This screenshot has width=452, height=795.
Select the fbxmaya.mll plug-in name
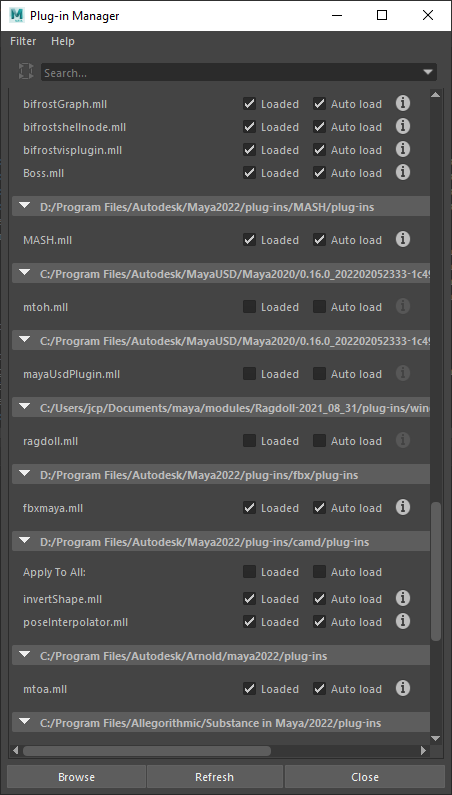click(53, 508)
